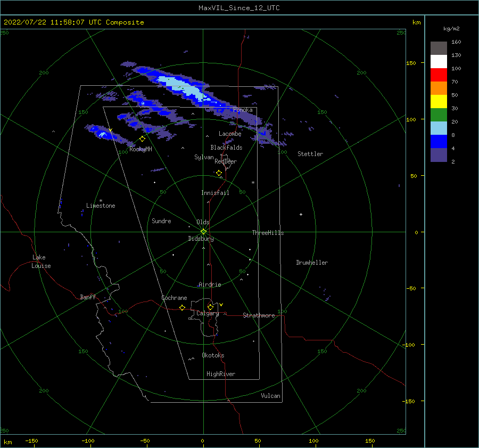Viewport: 479px width, 448px height.
Task: Click the yellow 0 label on the bottom axis
Action: (203, 441)
